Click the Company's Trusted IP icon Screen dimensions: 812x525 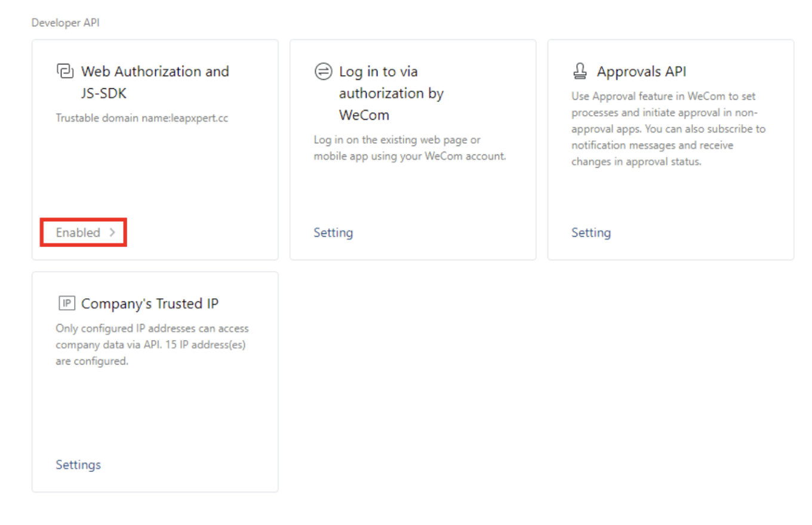coord(65,304)
